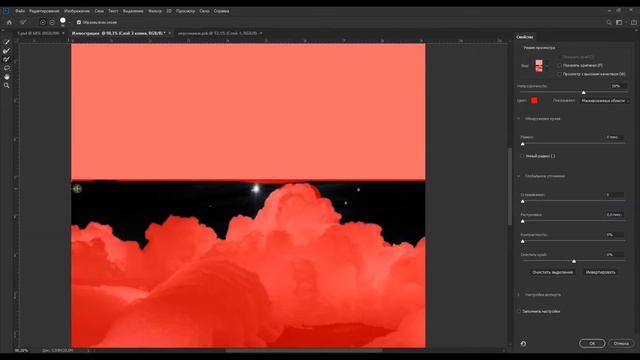Viewport: 640px width, 360px height.
Task: Enable high quality preview checkbox
Action: [560, 74]
